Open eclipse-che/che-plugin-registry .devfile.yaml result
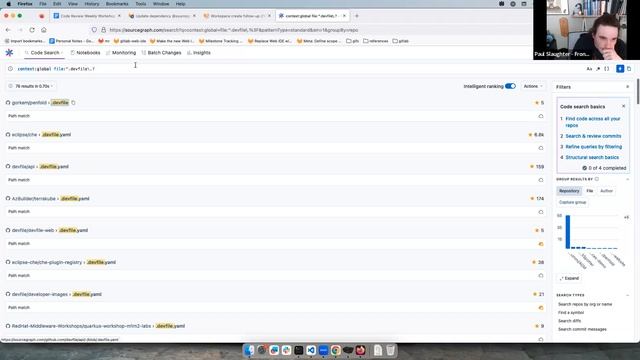The height and width of the screenshot is (360, 640). [x=64, y=262]
